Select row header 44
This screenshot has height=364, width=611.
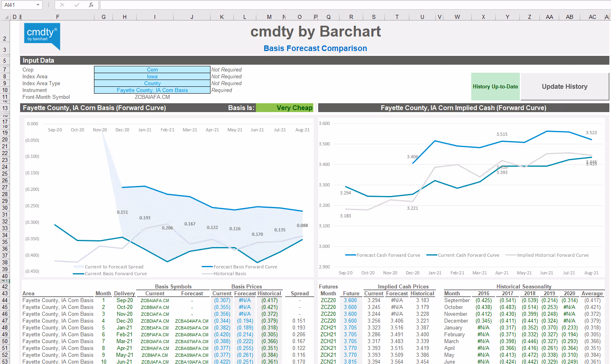pos(5,300)
